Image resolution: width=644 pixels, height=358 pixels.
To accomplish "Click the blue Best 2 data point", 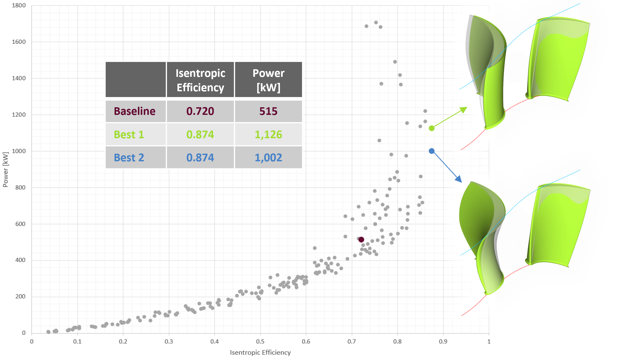I will (431, 151).
